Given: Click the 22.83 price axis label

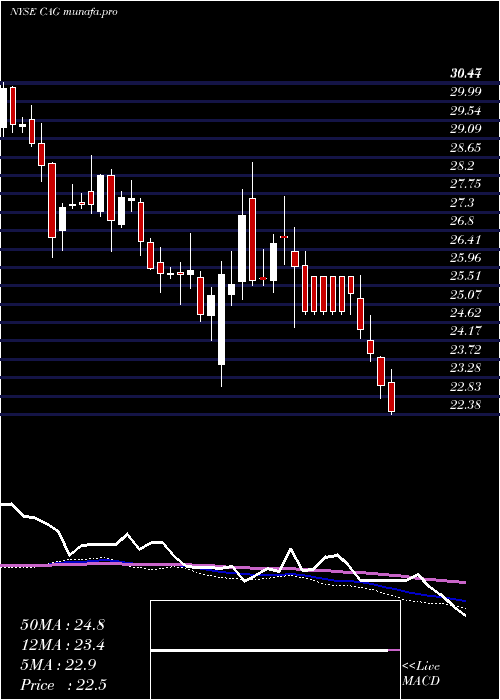Looking at the screenshot, I should pyautogui.click(x=466, y=387).
